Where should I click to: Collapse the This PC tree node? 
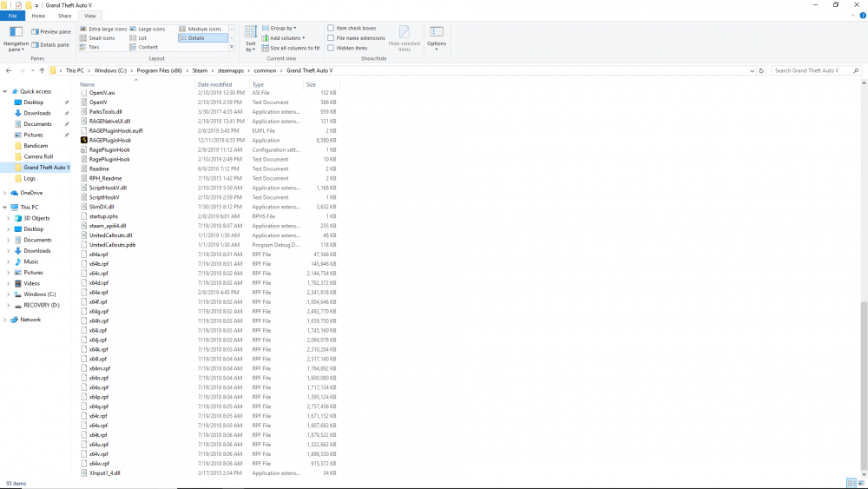[x=5, y=207]
